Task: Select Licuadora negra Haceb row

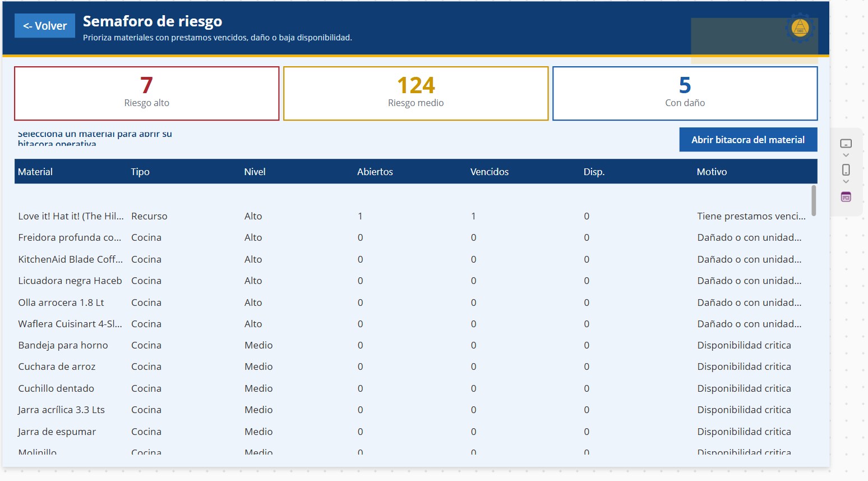Action: pyautogui.click(x=412, y=281)
